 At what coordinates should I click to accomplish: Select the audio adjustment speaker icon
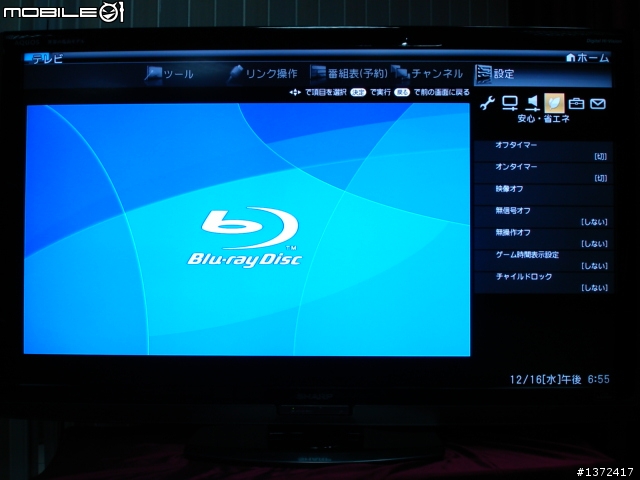point(532,103)
